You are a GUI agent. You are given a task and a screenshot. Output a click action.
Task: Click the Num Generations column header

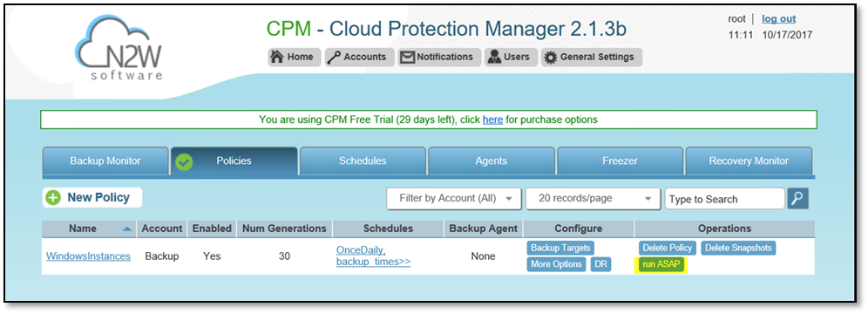284,229
